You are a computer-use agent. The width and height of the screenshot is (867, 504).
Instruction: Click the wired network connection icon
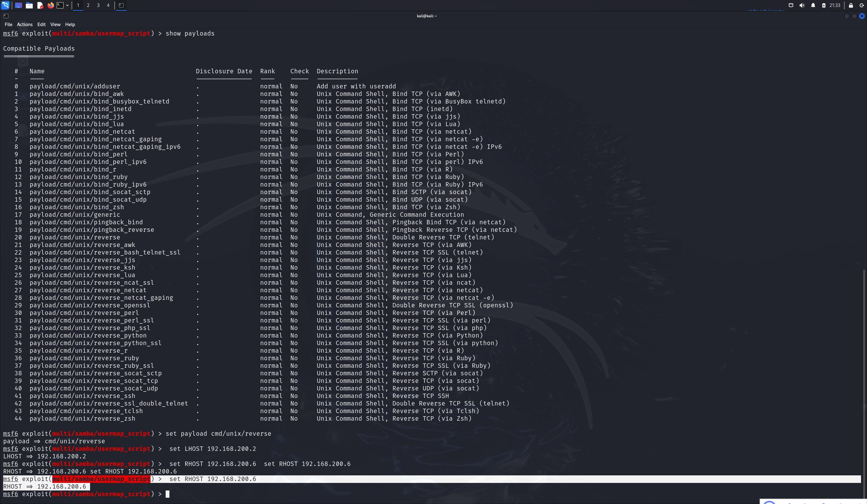point(791,5)
